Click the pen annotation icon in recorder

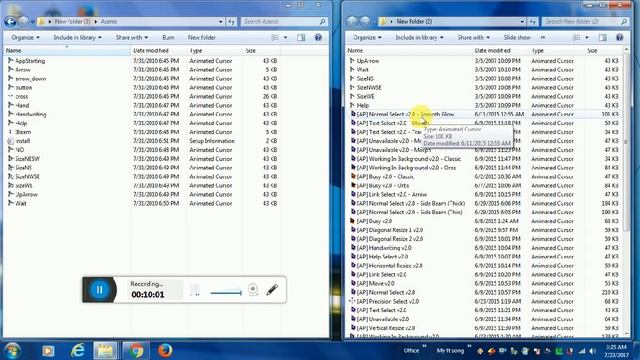pos(272,289)
